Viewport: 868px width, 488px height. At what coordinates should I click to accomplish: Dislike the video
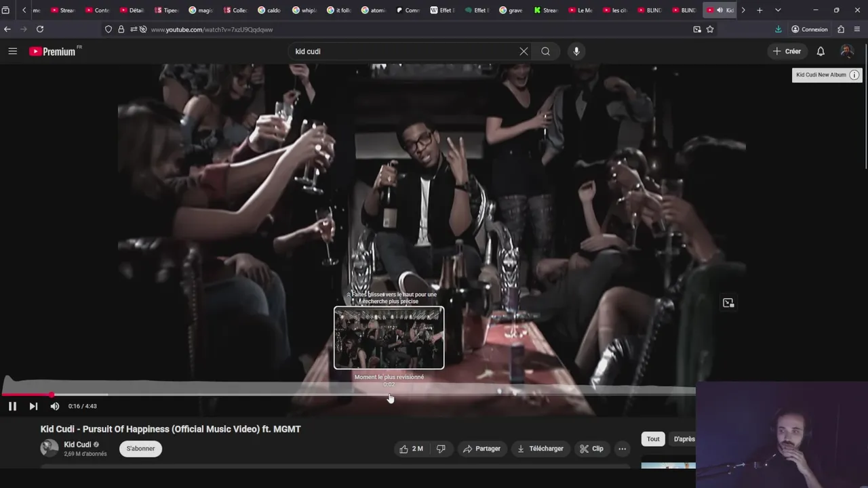441,449
